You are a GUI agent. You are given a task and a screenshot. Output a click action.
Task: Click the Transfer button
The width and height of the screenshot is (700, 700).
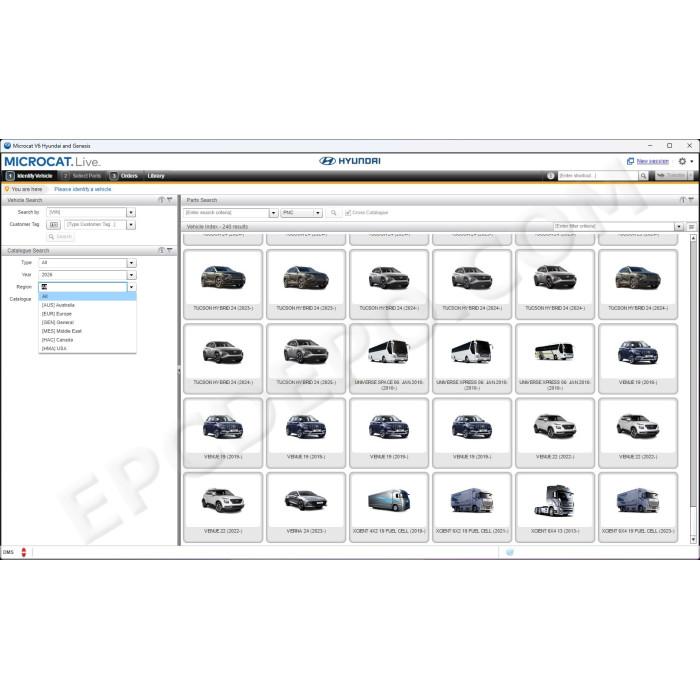(x=671, y=176)
